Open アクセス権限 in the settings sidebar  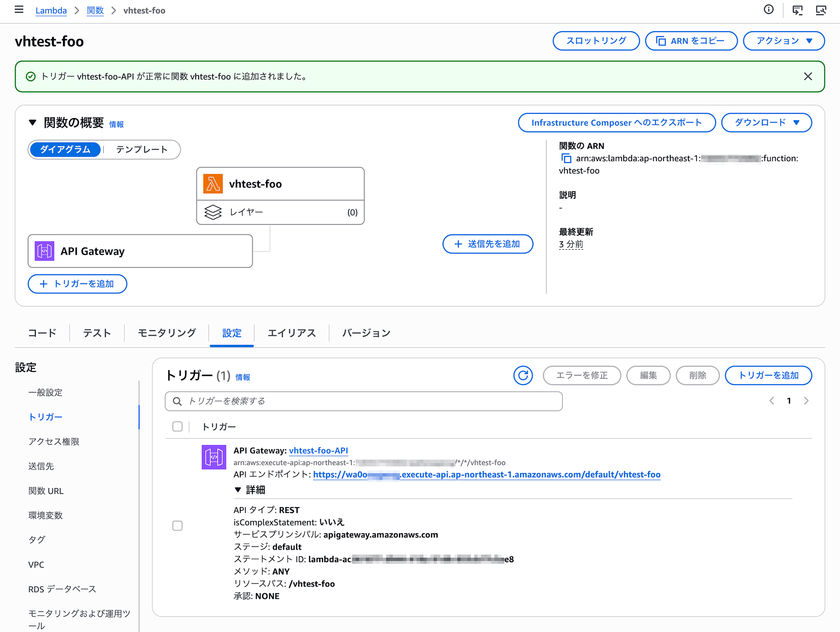click(54, 442)
